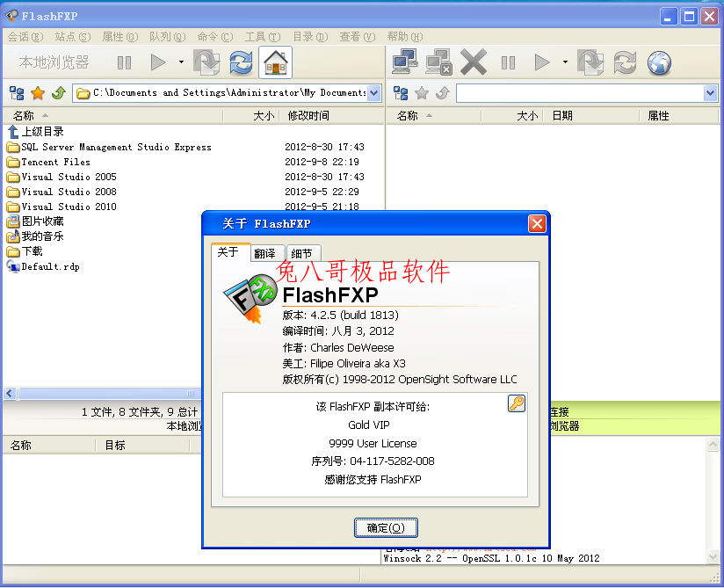Maximize the FlashFXP main window

pos(689,17)
